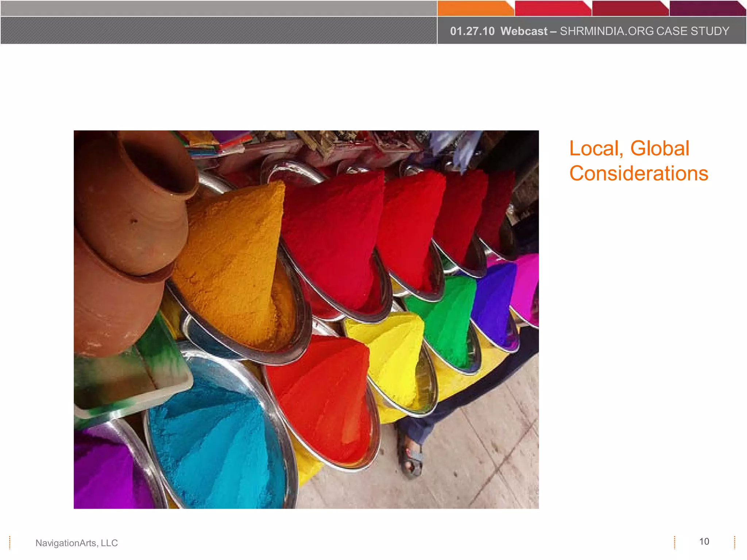Click the dotted orange divider at bottom left

(10, 542)
